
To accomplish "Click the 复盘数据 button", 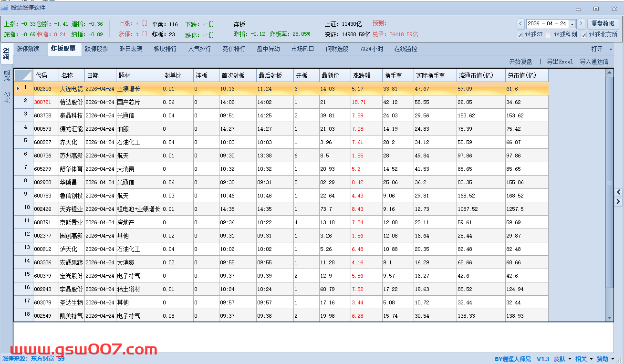I will pos(603,24).
